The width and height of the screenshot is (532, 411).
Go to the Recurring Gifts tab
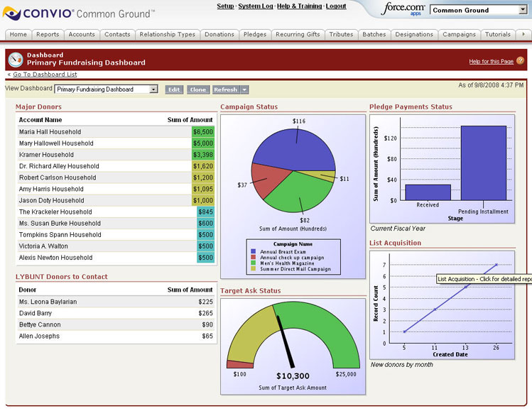coord(298,34)
